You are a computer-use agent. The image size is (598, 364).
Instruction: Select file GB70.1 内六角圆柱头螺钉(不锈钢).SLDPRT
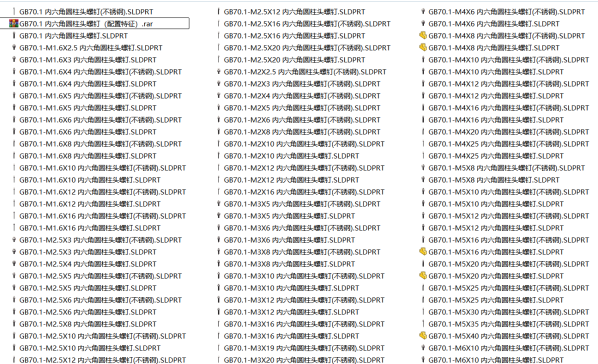click(x=86, y=12)
